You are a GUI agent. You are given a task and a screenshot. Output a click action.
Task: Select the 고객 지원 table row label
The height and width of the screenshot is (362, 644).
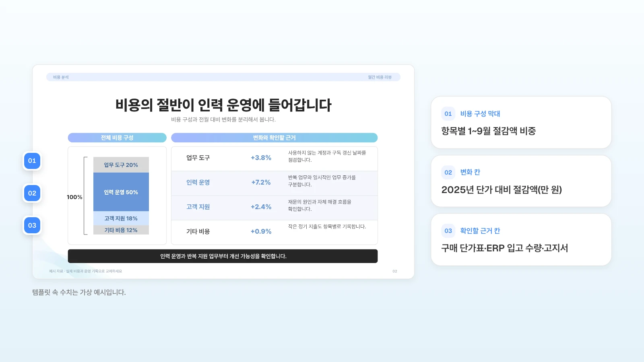click(198, 207)
